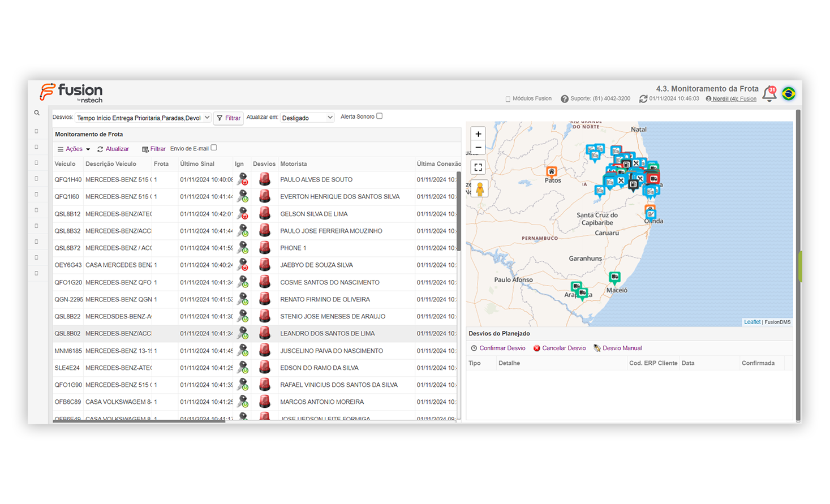Click Atualizar in the grid toolbar
830x504 pixels.
113,149
